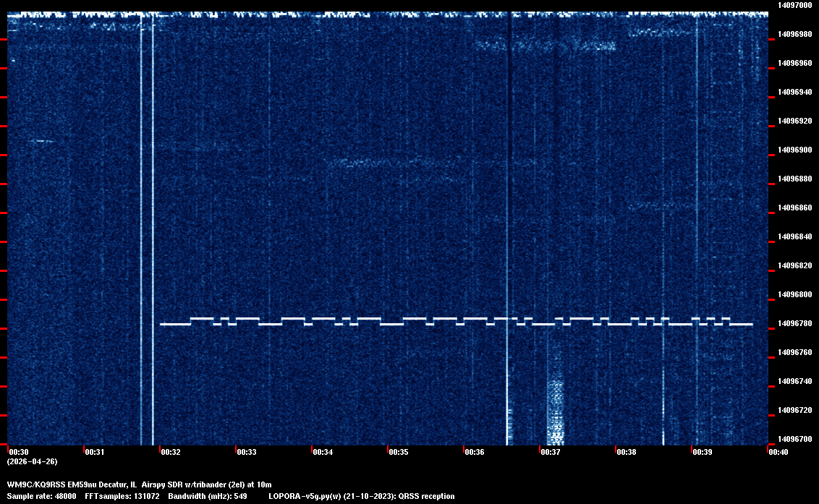Click the Sample rate: 48000 text
Screen dimensions: 819x504
41,496
